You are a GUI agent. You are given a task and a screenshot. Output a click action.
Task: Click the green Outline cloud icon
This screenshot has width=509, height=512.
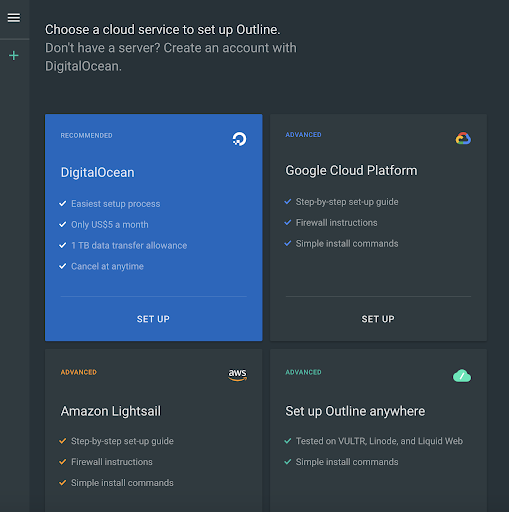click(x=462, y=376)
